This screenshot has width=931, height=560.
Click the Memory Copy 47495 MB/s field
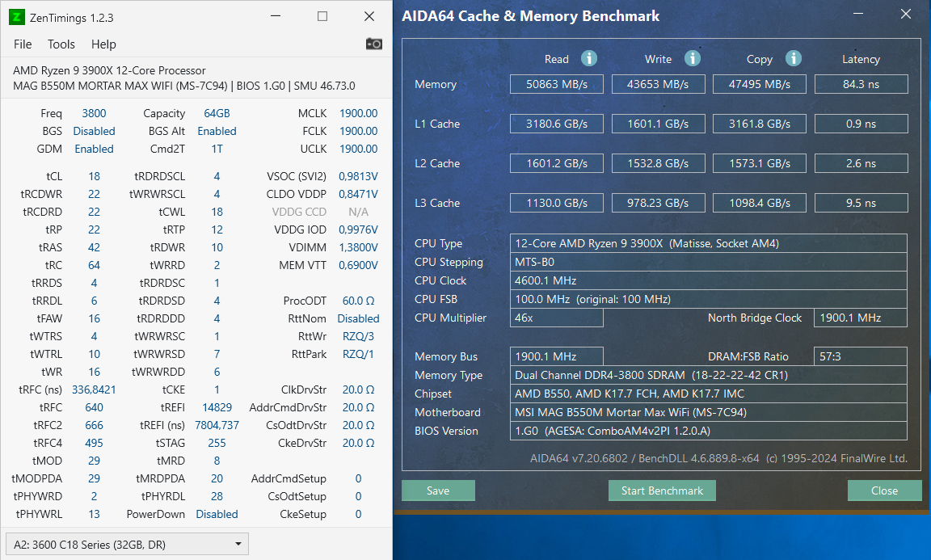click(x=760, y=84)
